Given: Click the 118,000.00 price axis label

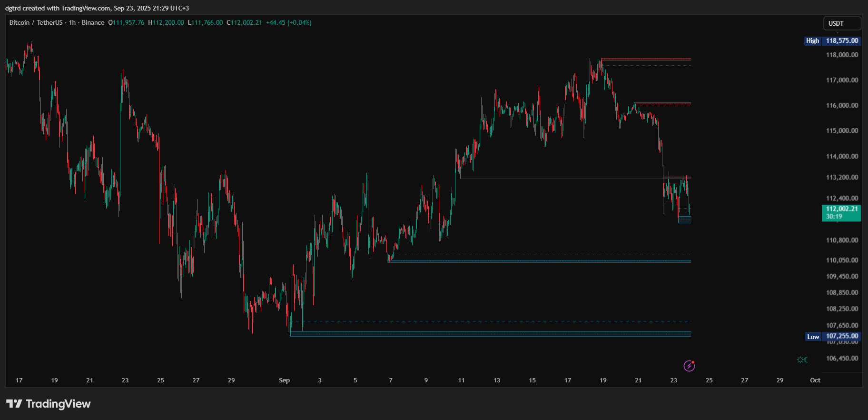Looking at the screenshot, I should tap(842, 55).
